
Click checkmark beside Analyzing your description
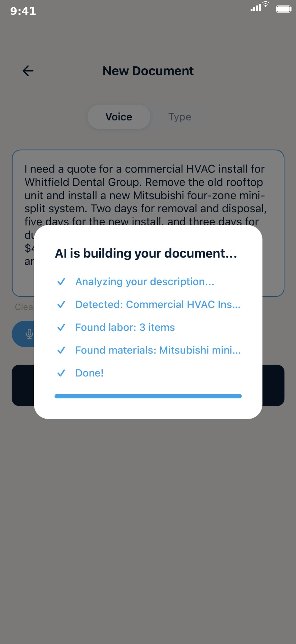coord(61,282)
